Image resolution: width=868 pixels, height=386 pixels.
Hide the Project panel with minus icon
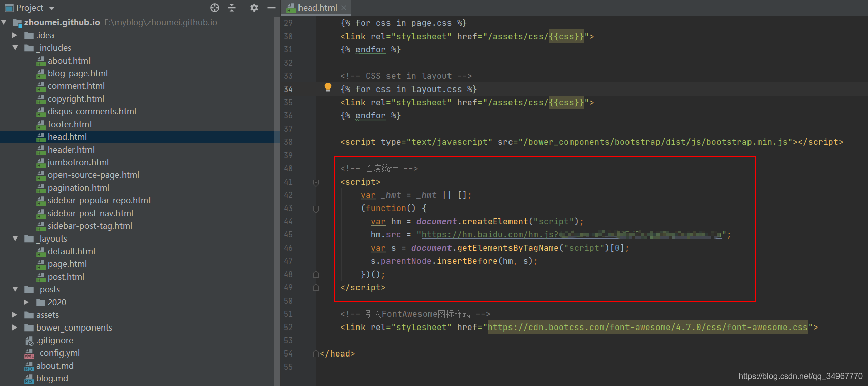pyautogui.click(x=272, y=8)
